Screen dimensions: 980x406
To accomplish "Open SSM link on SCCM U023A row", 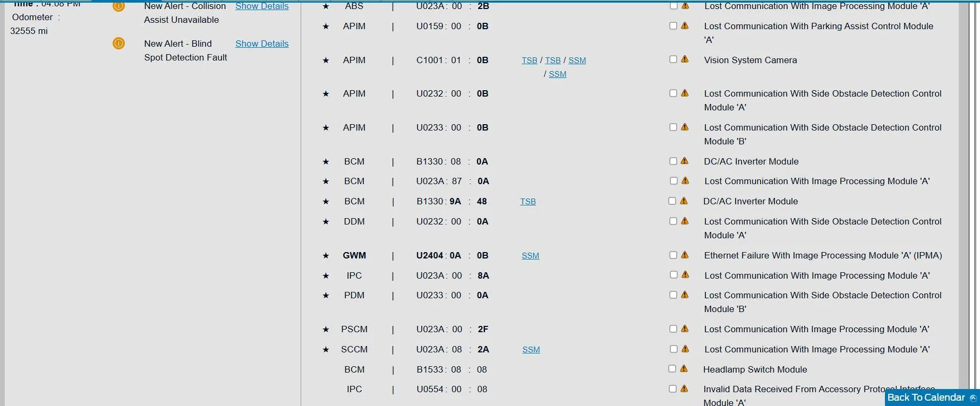I will [x=531, y=350].
